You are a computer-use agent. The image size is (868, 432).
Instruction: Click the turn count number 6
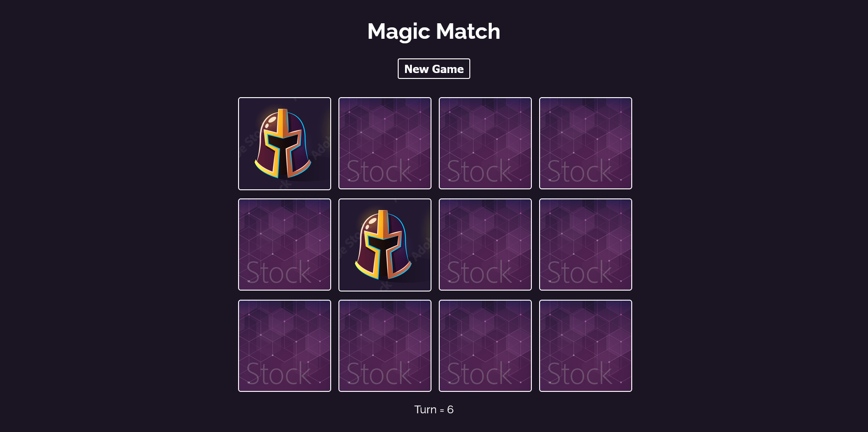[x=450, y=410]
